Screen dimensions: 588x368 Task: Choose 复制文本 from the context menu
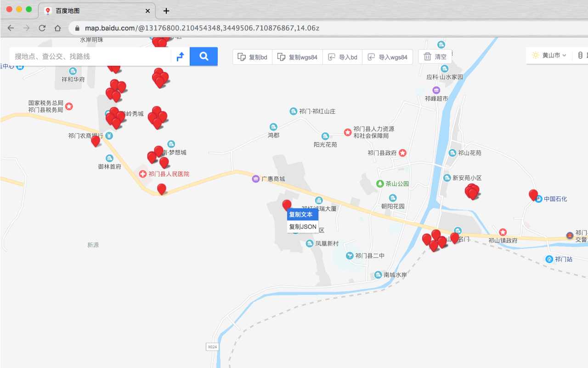pos(302,214)
